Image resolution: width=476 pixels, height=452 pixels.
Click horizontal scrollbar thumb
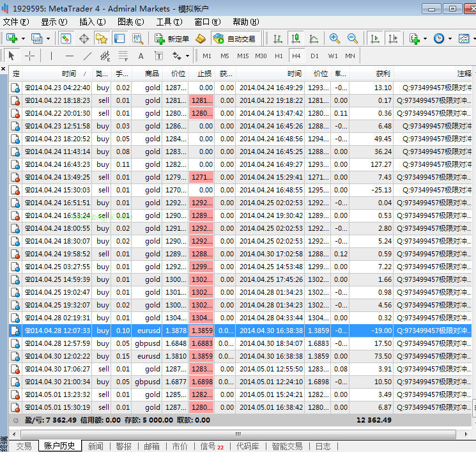point(238,434)
